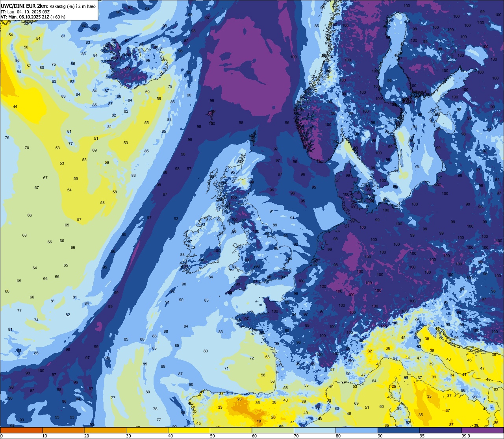
Task: Click the dark orange 0–10 legend swatch
Action: 21,430
